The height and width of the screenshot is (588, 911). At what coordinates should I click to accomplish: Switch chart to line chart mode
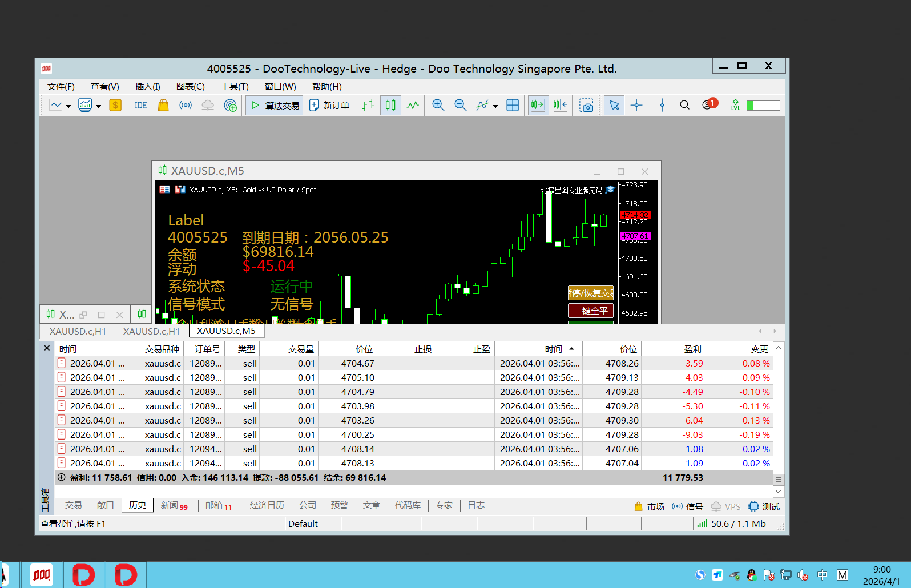[x=413, y=105]
